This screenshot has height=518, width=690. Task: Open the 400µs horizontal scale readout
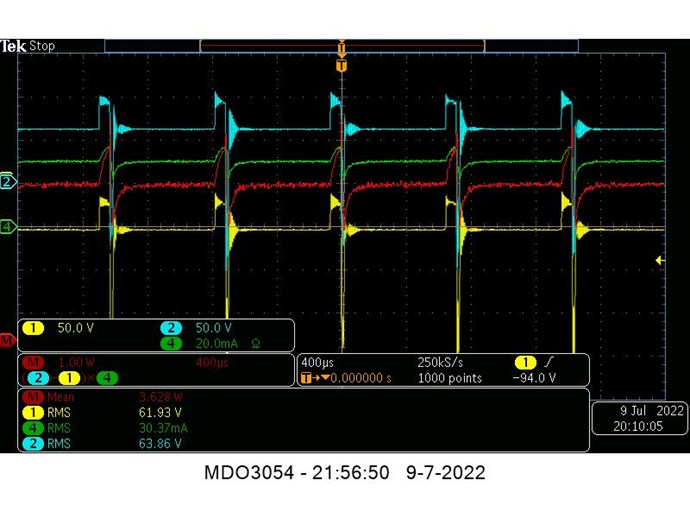tap(318, 362)
